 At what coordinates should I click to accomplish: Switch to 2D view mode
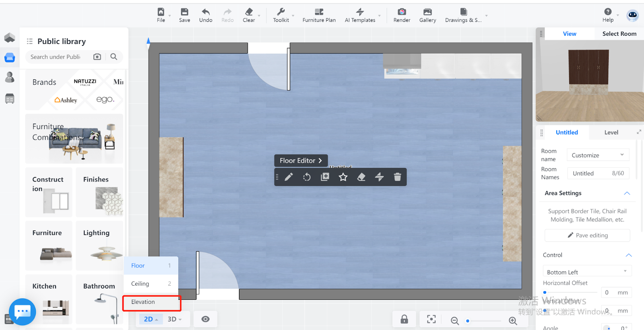point(151,319)
